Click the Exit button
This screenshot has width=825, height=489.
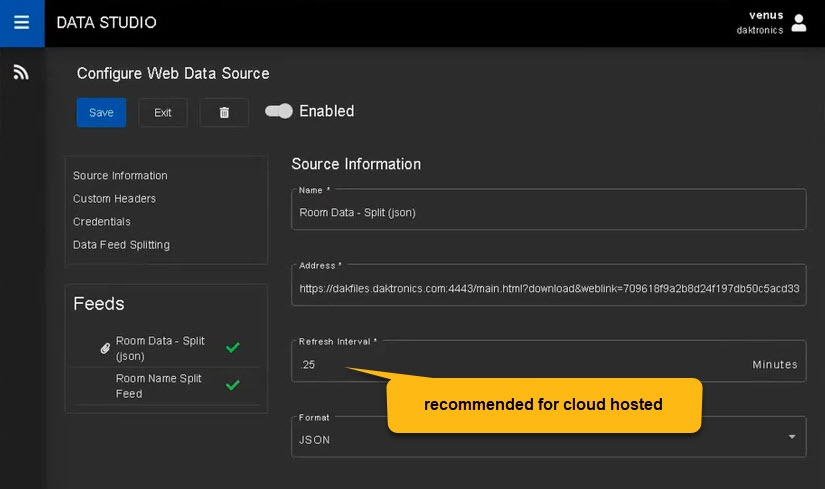click(163, 113)
